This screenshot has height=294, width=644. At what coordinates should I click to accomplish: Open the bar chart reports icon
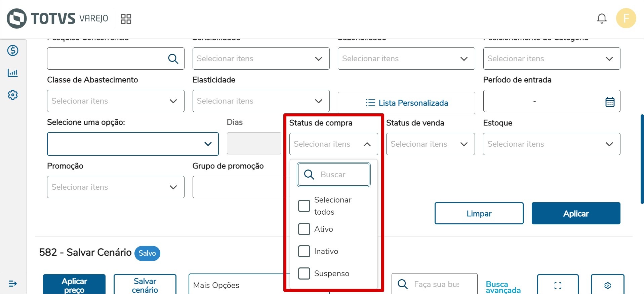pos(13,73)
